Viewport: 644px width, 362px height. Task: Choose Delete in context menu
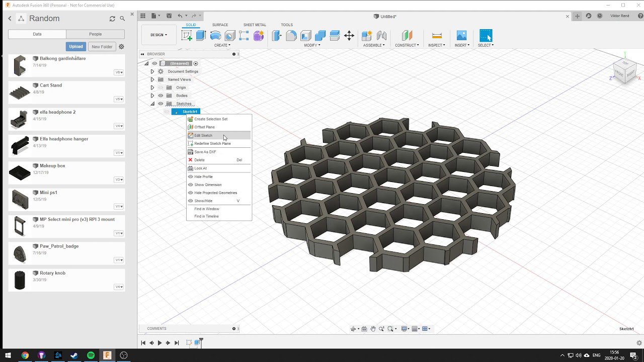(x=219, y=160)
